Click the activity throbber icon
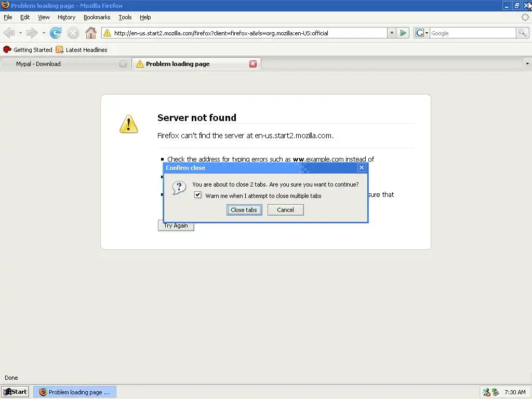The height and width of the screenshot is (399, 532). click(x=525, y=17)
